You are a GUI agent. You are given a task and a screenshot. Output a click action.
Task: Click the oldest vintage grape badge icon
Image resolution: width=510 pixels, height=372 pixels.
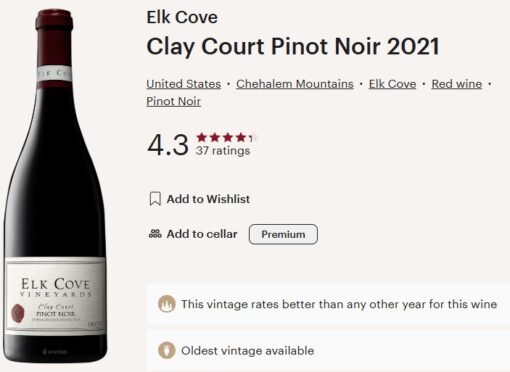[167, 351]
